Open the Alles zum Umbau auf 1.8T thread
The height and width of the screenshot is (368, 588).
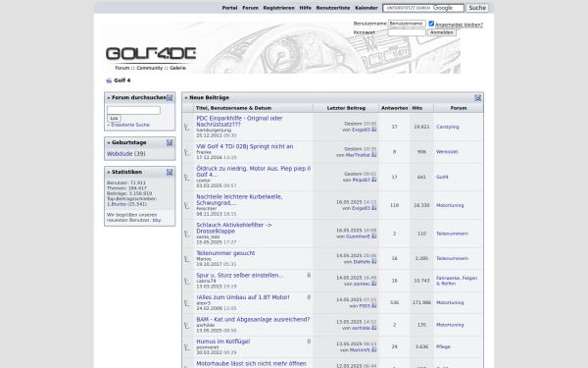coord(243,297)
